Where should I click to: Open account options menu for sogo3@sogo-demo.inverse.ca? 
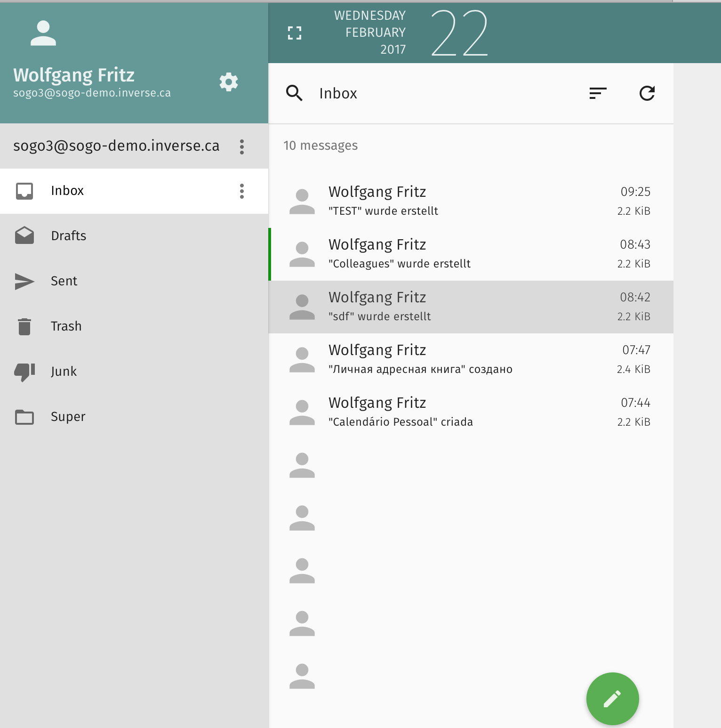pos(242,146)
